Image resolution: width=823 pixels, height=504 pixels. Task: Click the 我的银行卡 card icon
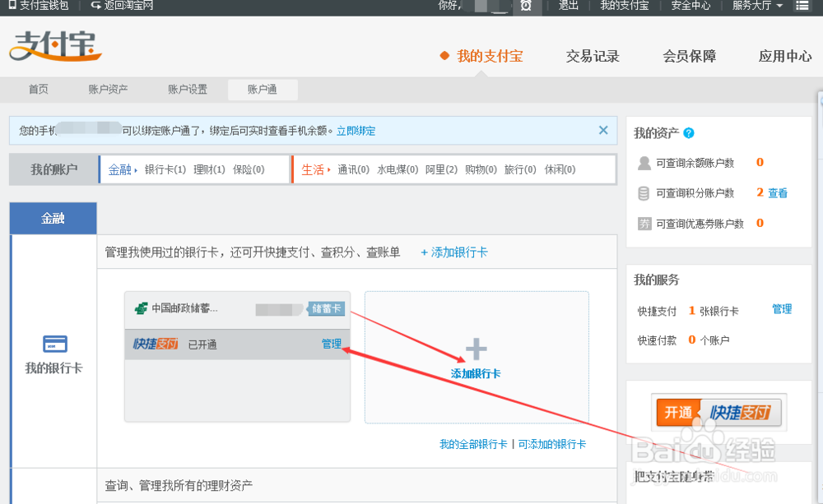55,344
